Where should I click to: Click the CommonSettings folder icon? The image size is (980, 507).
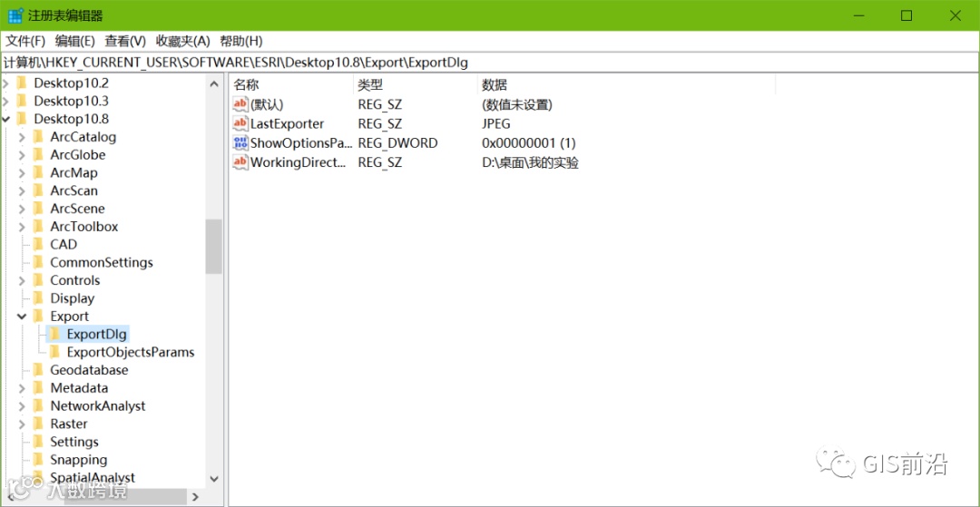38,263
